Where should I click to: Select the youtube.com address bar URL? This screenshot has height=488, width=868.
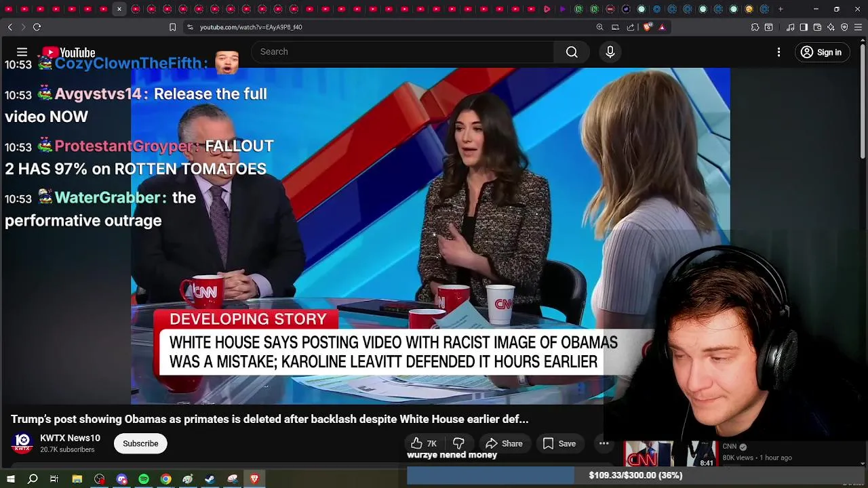(x=251, y=27)
